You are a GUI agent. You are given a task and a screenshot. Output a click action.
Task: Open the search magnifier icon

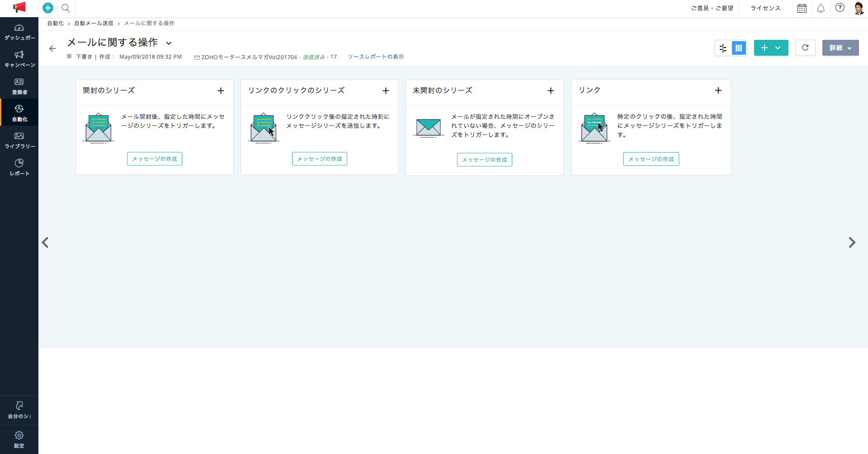[x=66, y=8]
